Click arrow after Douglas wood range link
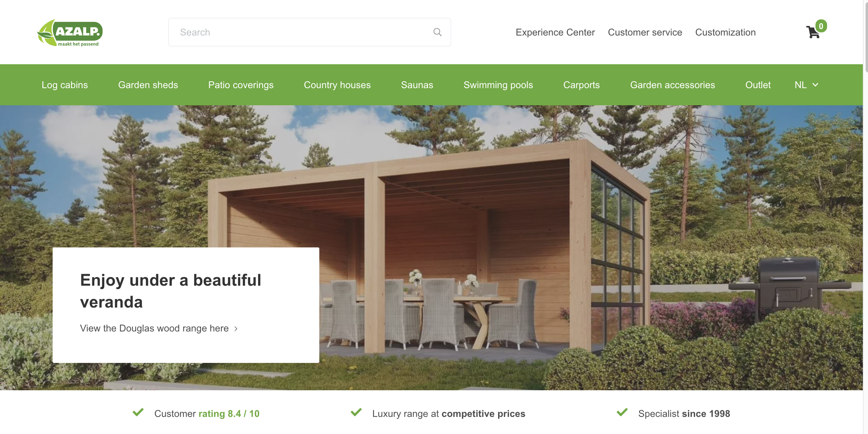 [x=236, y=329]
